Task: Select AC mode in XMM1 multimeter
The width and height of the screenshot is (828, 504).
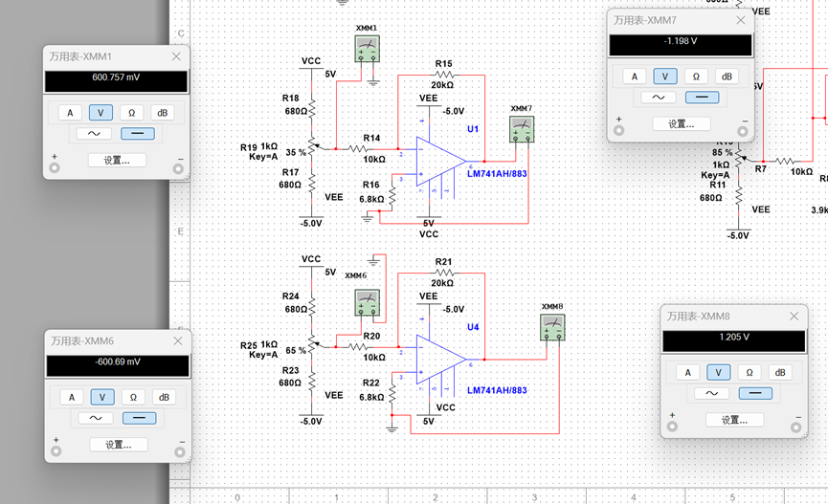Action: (94, 134)
